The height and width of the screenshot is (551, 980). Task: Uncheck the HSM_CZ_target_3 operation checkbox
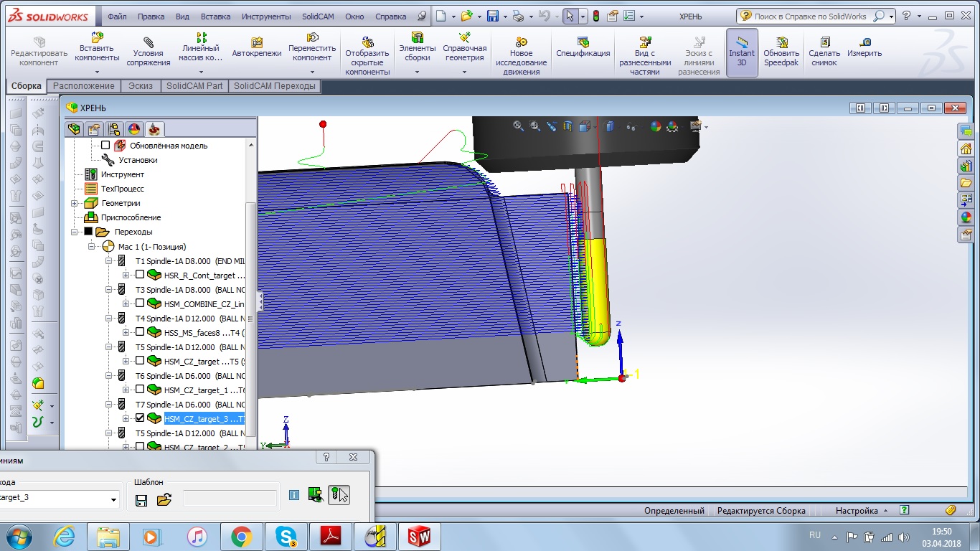click(x=140, y=418)
